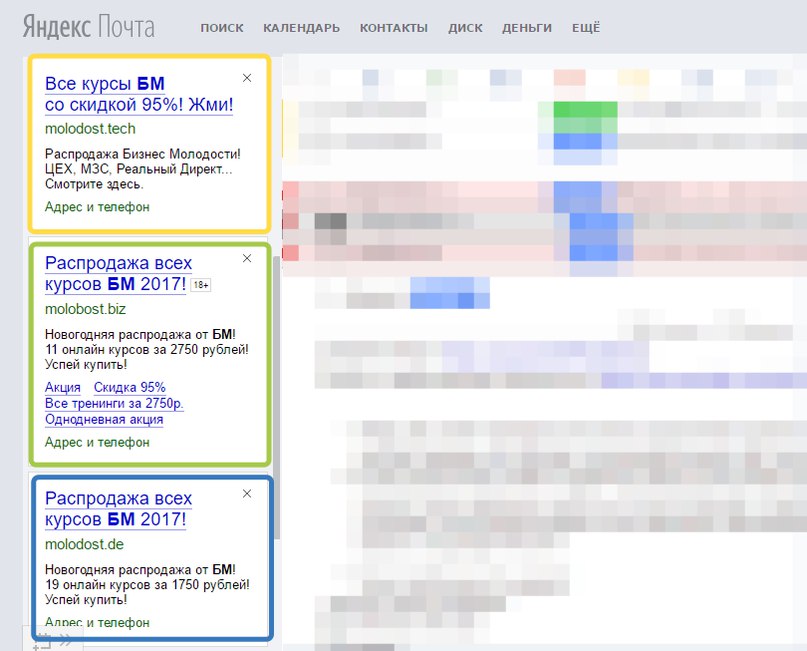Open the ad title above molodost.de
Viewport: 807px width, 651px height.
pos(118,508)
